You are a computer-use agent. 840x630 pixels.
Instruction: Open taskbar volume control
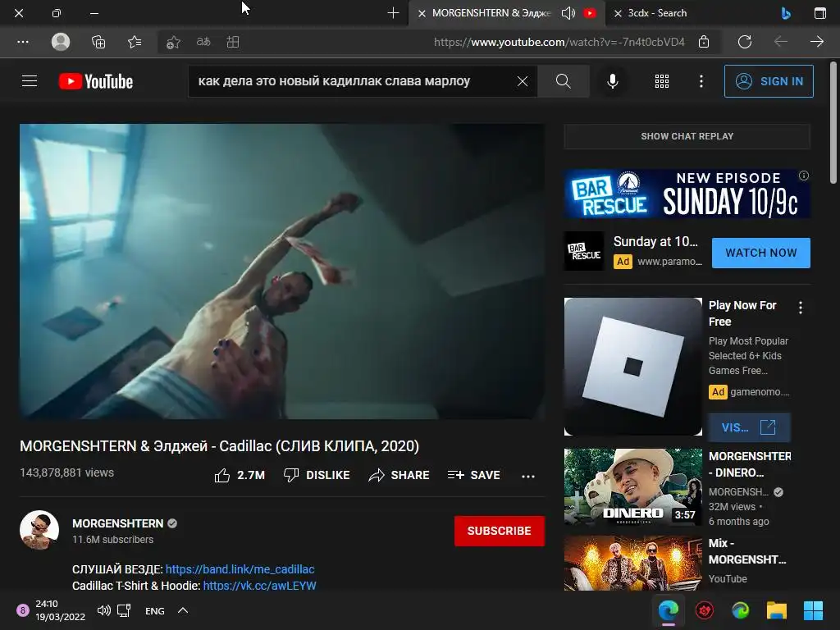click(104, 610)
